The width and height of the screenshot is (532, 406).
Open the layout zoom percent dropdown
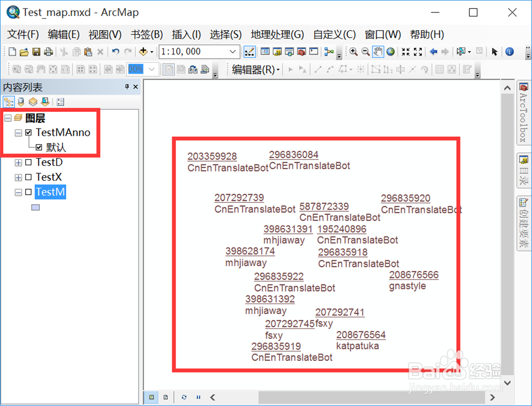pos(152,69)
